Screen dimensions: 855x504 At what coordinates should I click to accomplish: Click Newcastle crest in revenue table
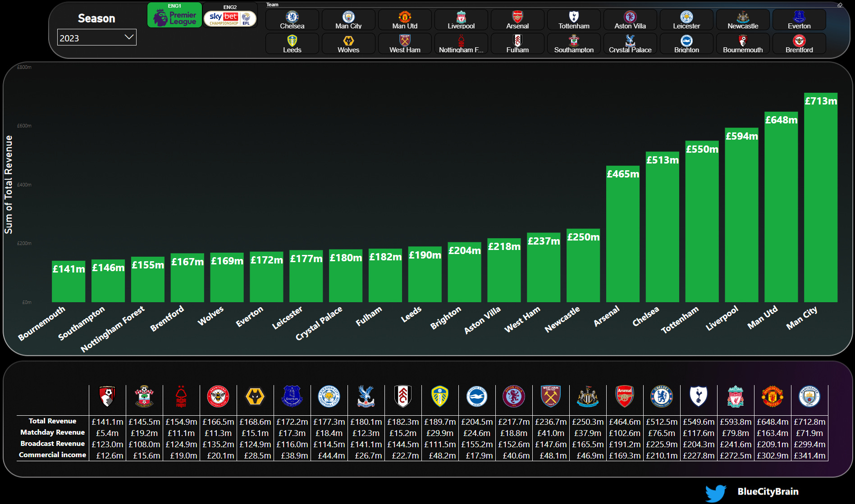point(588,396)
